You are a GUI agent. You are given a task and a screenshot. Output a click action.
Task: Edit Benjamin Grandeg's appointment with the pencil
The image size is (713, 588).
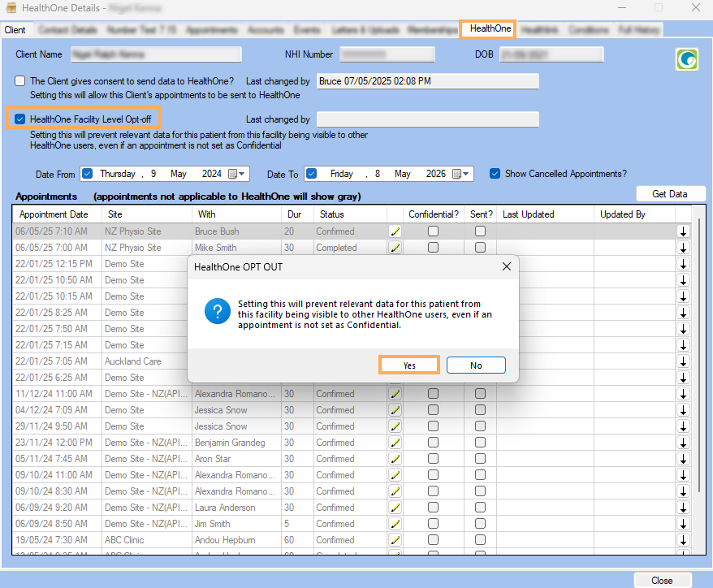pyautogui.click(x=395, y=443)
